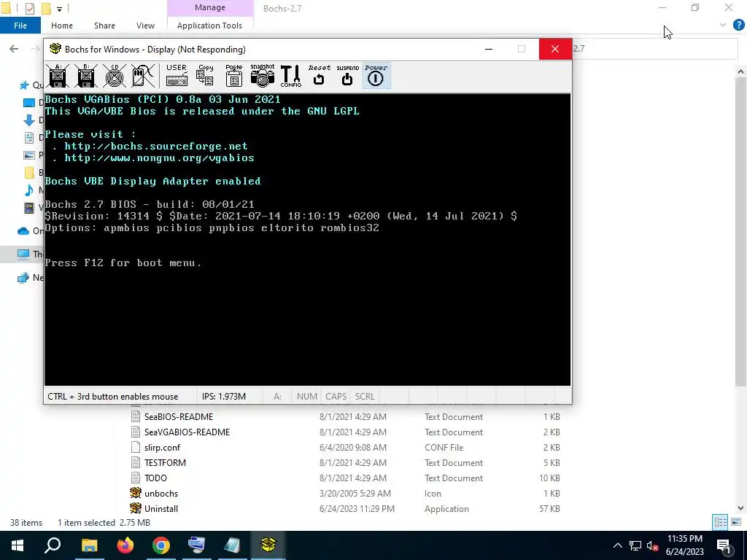Viewport: 747px width, 560px height.
Task: Open the View ribbon tab
Action: coord(145,26)
